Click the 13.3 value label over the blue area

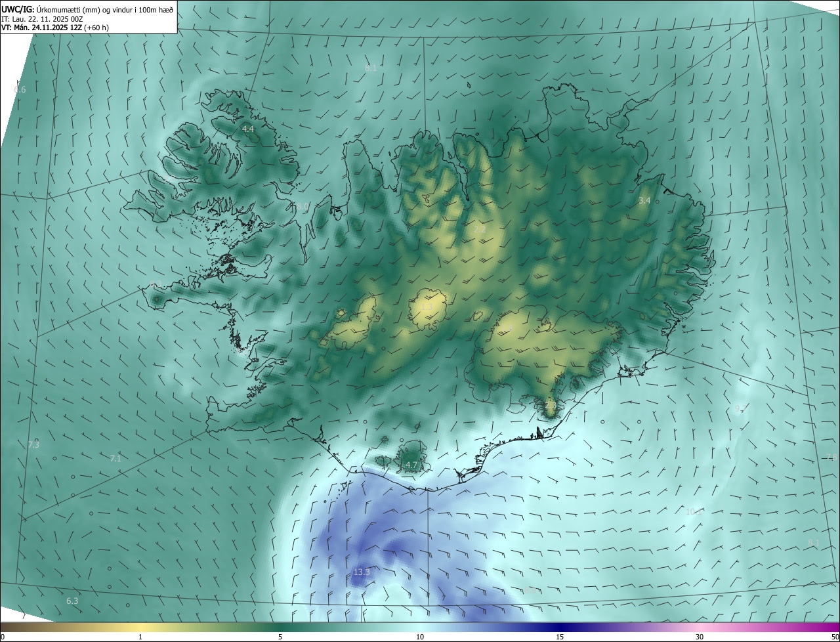pos(362,572)
